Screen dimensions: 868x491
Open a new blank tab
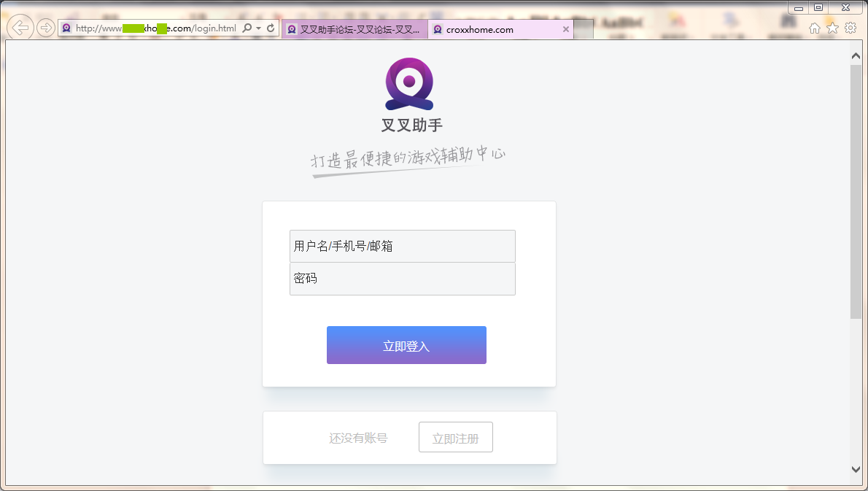584,29
